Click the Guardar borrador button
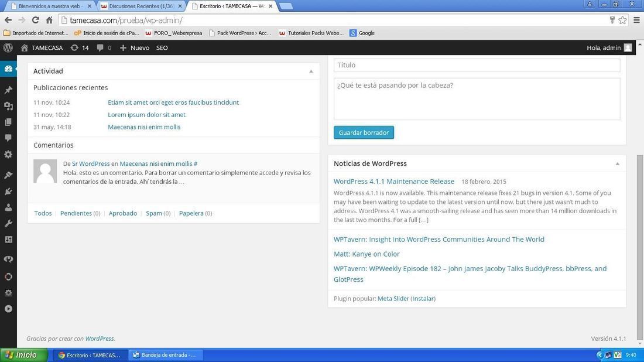The width and height of the screenshot is (644, 362). [x=364, y=132]
